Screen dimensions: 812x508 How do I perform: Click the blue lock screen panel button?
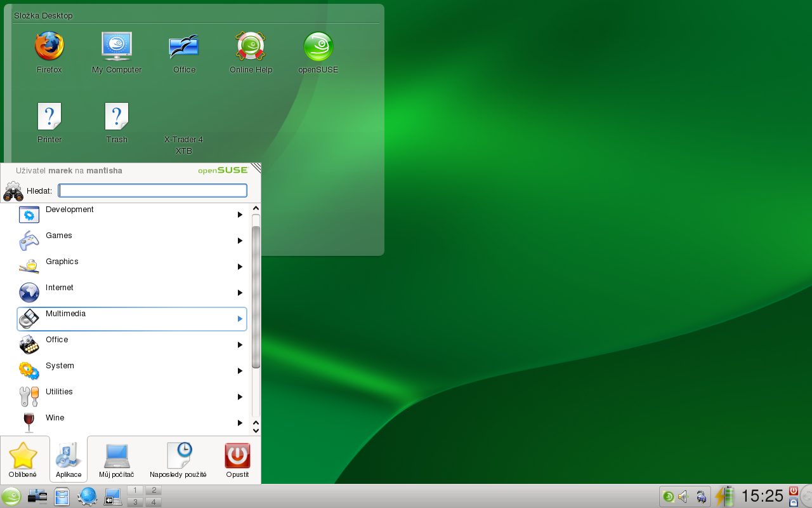tap(794, 502)
